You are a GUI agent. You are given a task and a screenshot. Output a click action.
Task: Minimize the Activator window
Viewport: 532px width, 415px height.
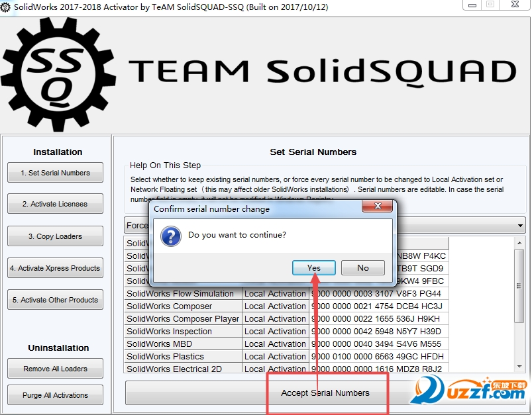[x=472, y=5]
